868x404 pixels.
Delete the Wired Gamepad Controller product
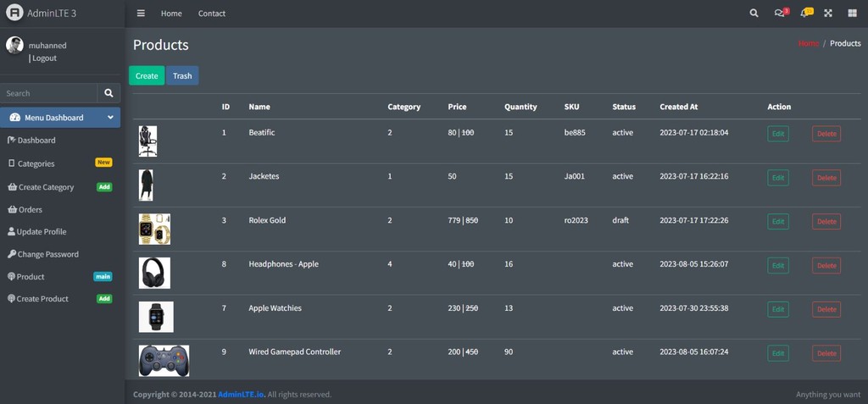tap(826, 353)
